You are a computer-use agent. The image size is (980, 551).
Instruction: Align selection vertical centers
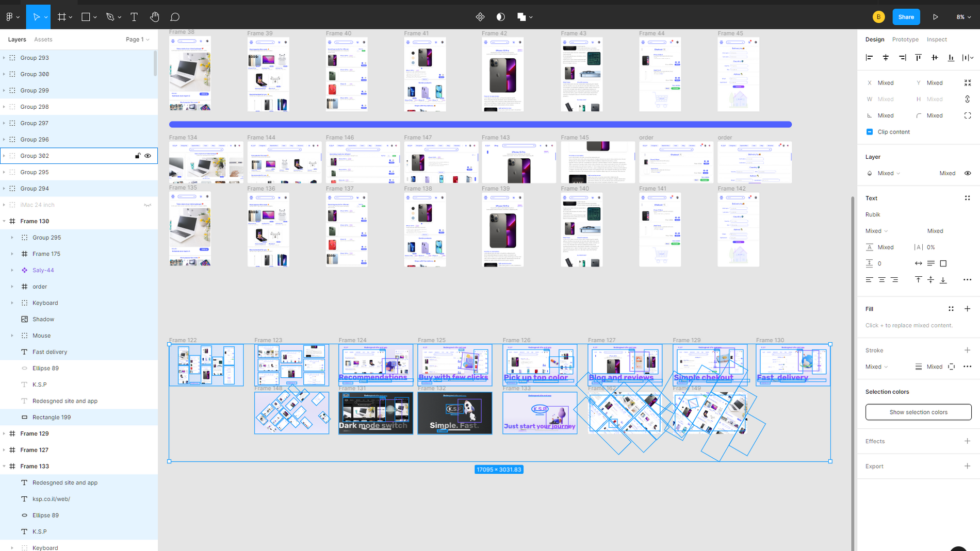[x=935, y=58]
